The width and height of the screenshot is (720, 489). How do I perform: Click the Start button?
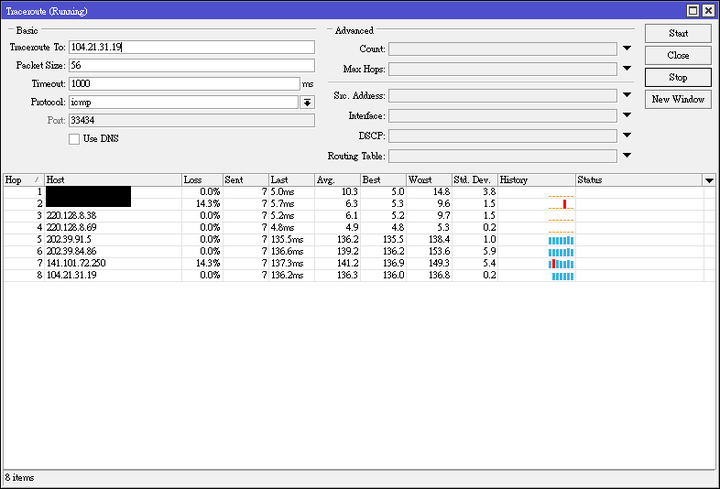tap(678, 34)
